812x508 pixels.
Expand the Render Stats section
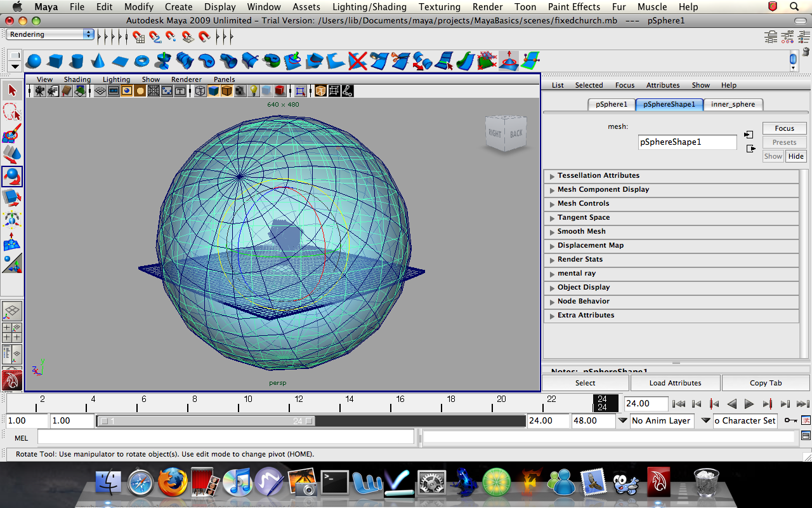click(671, 260)
